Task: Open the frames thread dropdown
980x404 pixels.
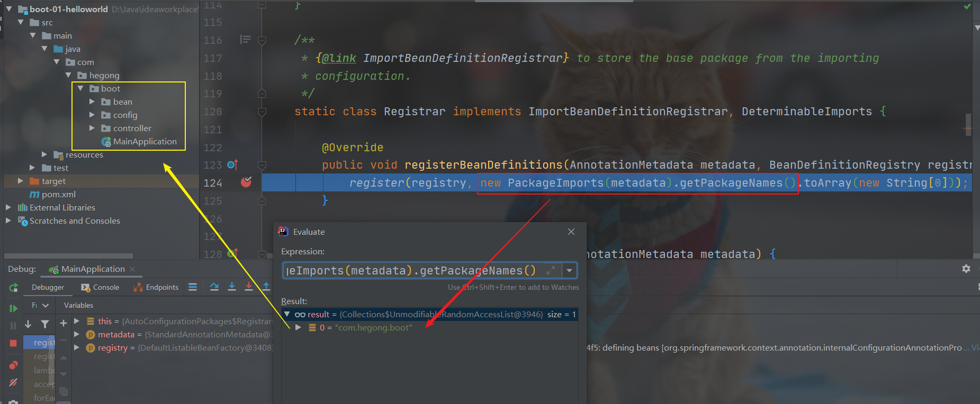Action: click(x=40, y=305)
